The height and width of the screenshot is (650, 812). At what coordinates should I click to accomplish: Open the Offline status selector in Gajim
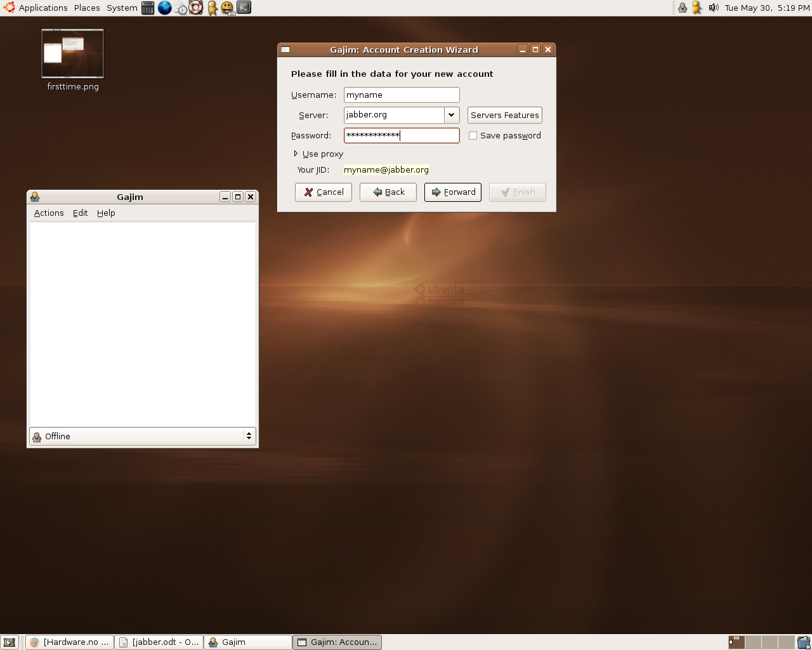tap(143, 436)
